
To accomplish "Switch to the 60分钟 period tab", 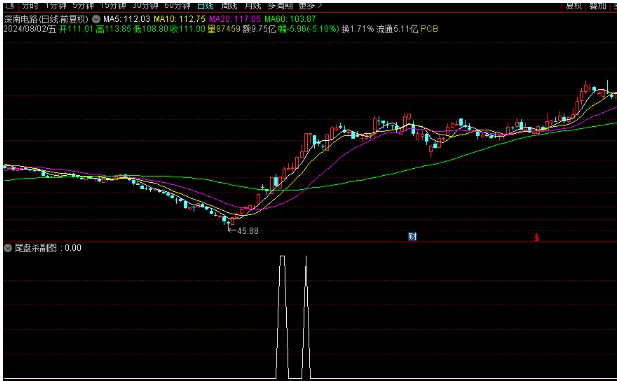I will [x=177, y=6].
